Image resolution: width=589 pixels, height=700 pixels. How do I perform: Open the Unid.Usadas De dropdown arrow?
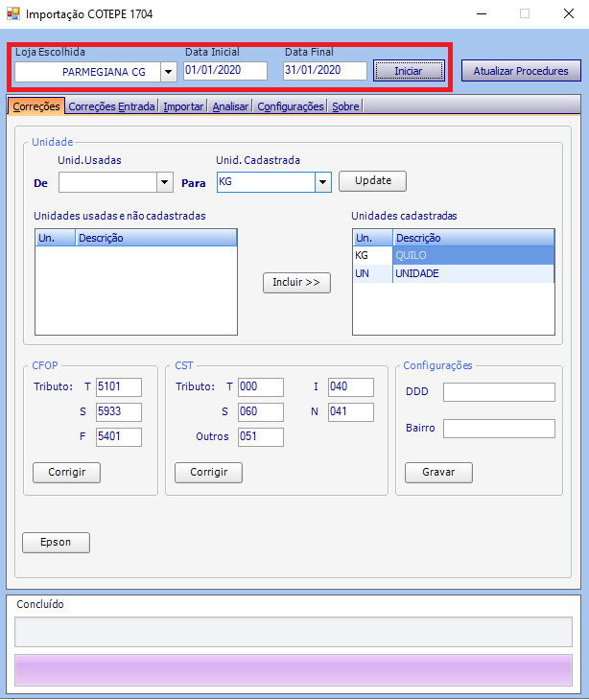165,182
